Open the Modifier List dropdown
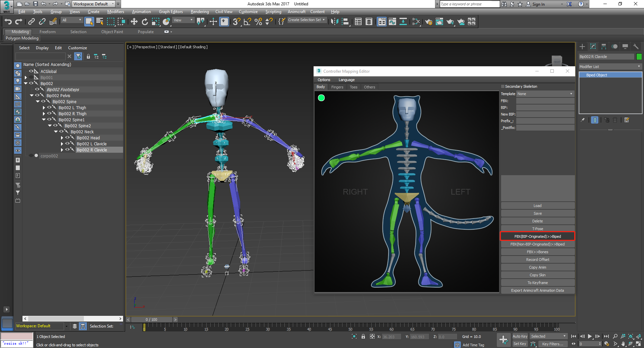 click(x=610, y=67)
